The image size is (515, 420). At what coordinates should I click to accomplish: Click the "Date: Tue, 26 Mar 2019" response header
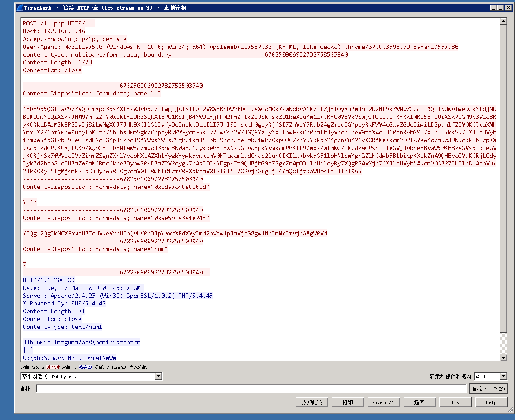click(83, 288)
